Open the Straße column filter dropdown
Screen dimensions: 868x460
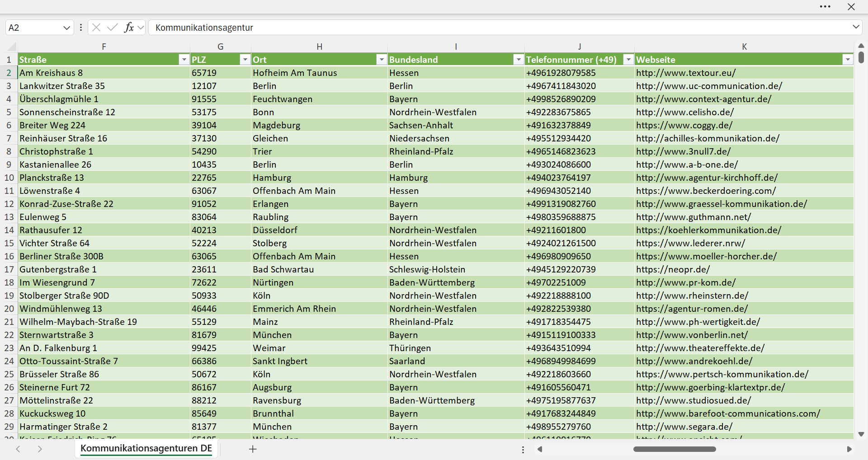pyautogui.click(x=184, y=60)
